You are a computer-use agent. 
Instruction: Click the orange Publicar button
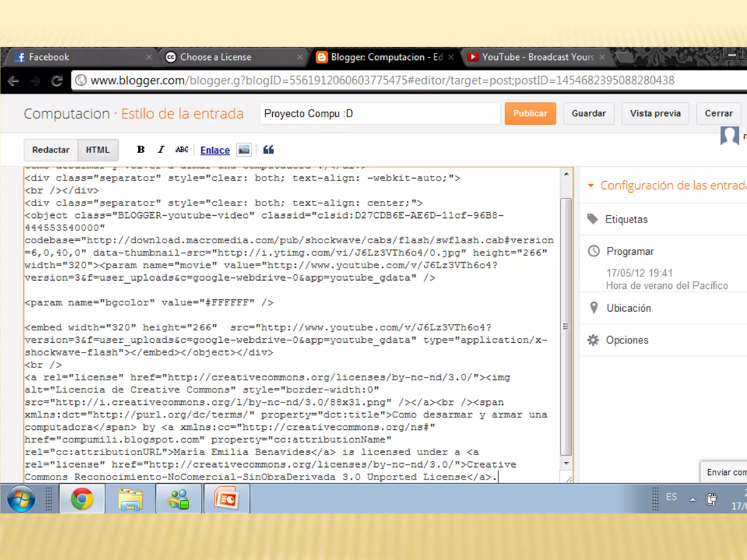530,114
